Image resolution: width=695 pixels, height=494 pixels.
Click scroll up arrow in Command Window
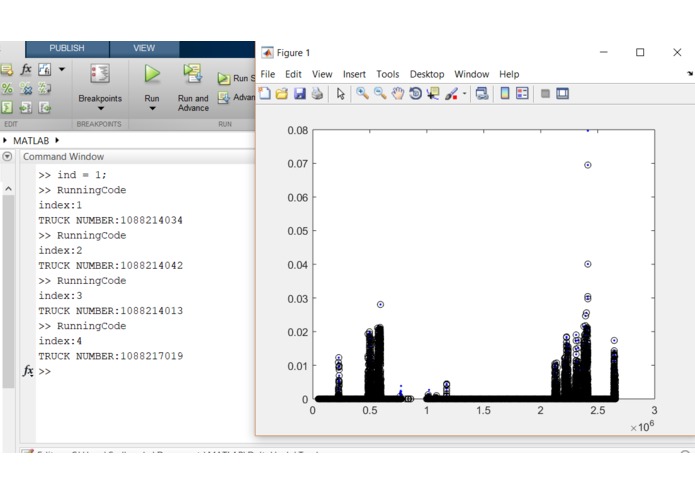[8, 189]
